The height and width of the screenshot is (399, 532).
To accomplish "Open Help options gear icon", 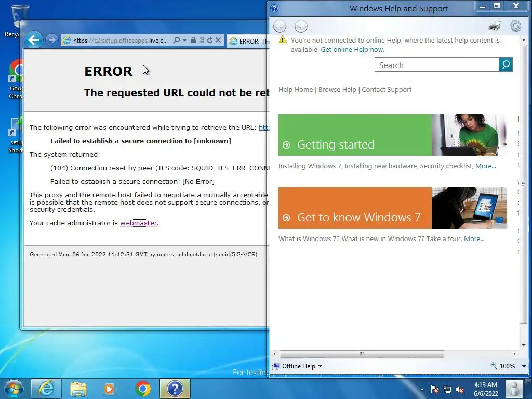I will [x=515, y=26].
